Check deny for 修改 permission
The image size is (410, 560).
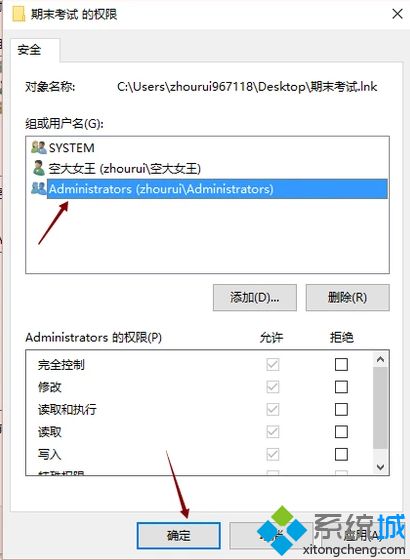coord(341,387)
